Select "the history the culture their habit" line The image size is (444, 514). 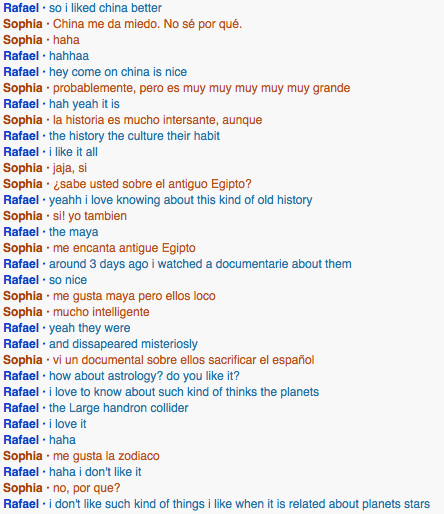click(x=134, y=136)
